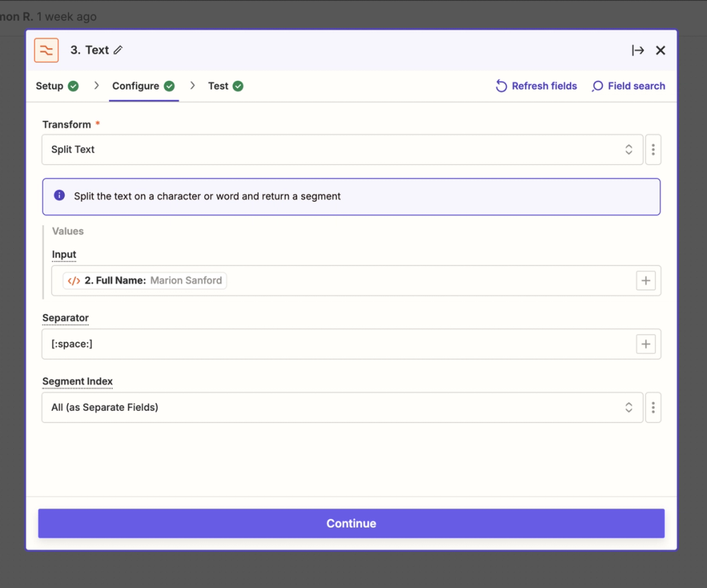Click the expand panel arrow icon
Image resolution: width=707 pixels, height=588 pixels.
[x=637, y=50]
